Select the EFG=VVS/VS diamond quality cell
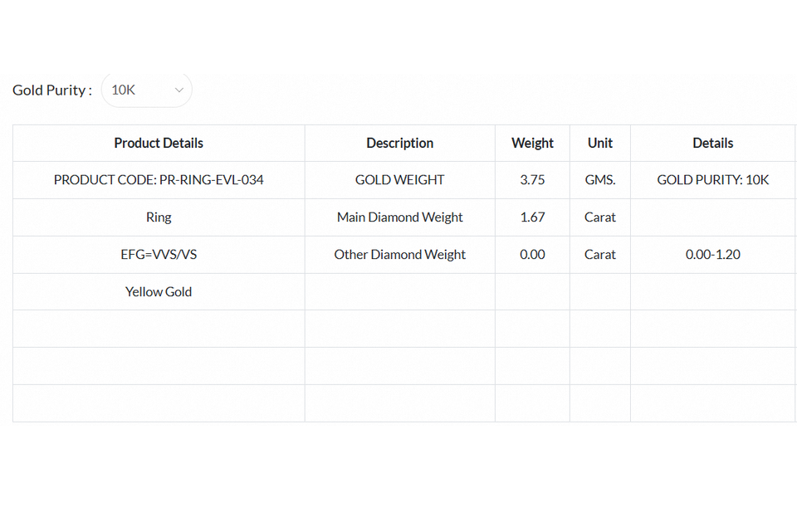This screenshot has width=797, height=532. pos(159,254)
